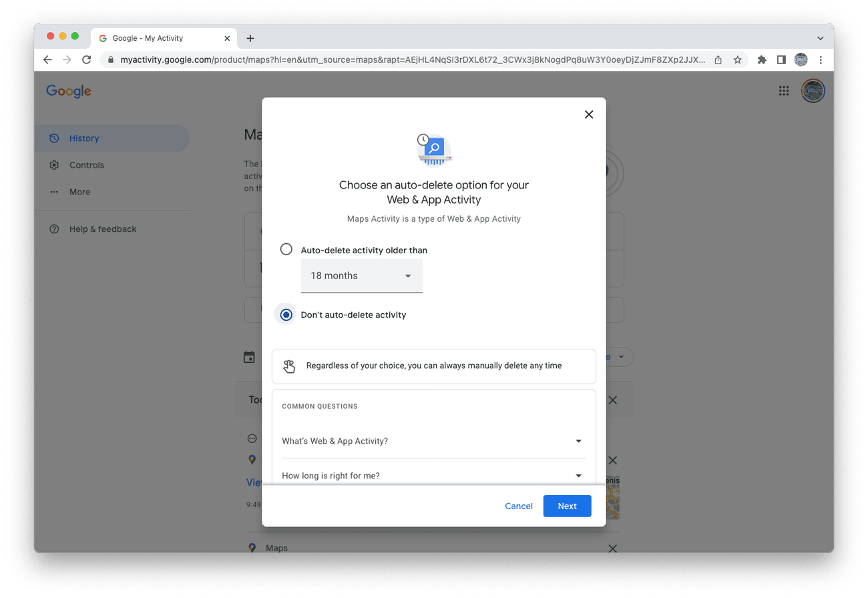Image resolution: width=868 pixels, height=598 pixels.
Task: Open the Chrome three-dot menu
Action: tap(821, 60)
